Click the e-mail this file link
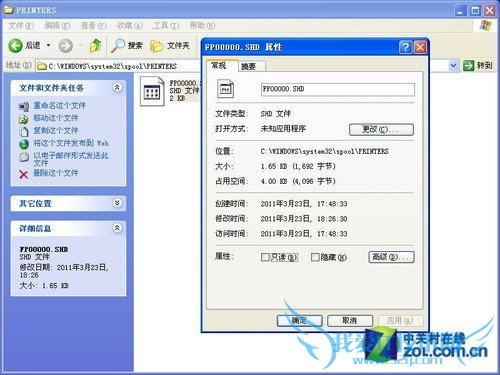The image size is (500, 375). 71,159
